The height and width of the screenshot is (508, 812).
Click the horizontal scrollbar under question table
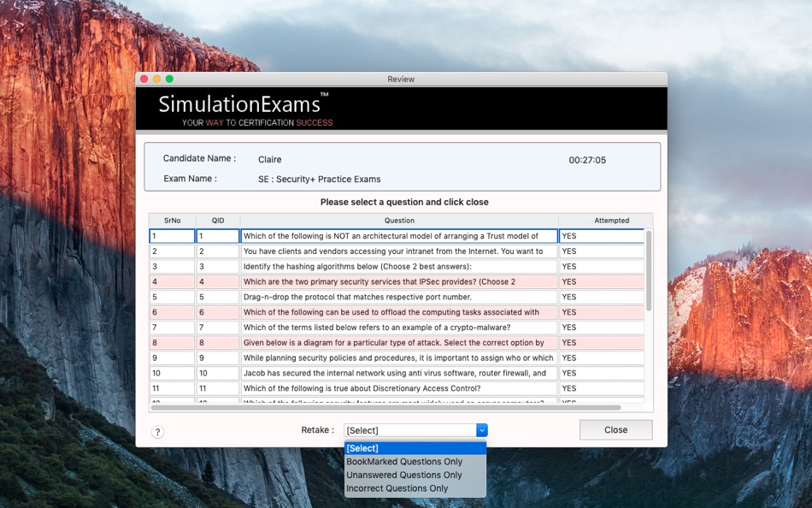(x=385, y=407)
